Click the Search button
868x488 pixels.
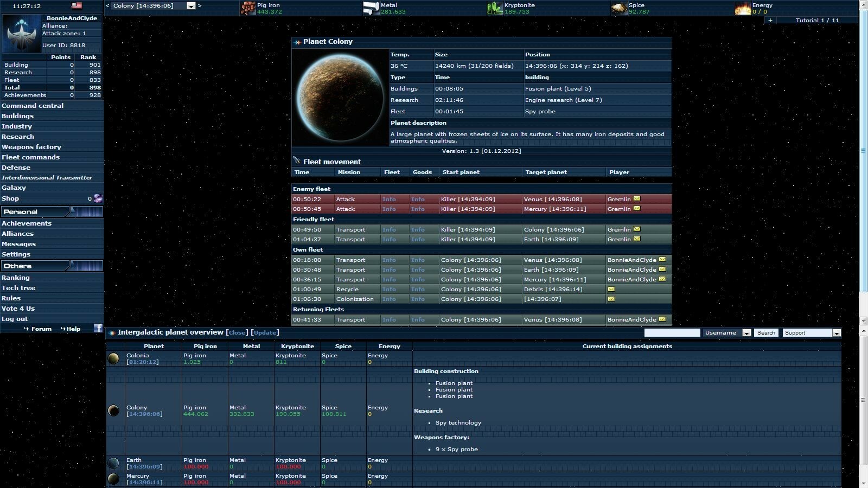tap(766, 332)
